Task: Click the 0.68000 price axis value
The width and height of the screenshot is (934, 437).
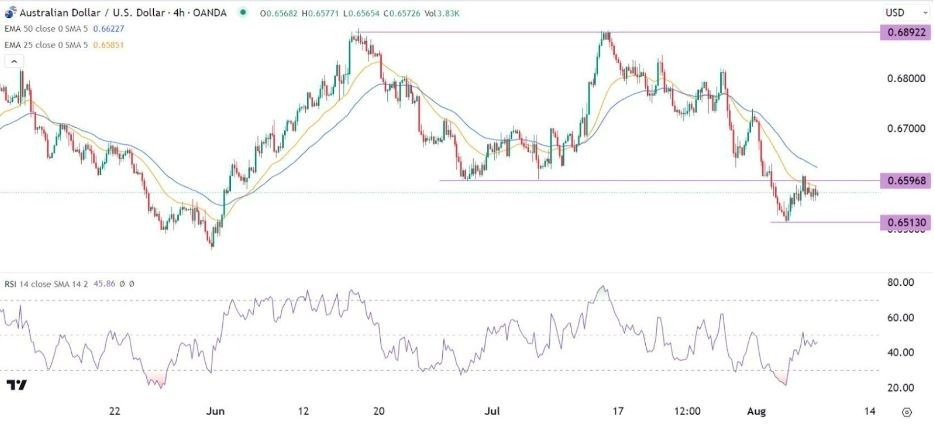Action: (905, 79)
